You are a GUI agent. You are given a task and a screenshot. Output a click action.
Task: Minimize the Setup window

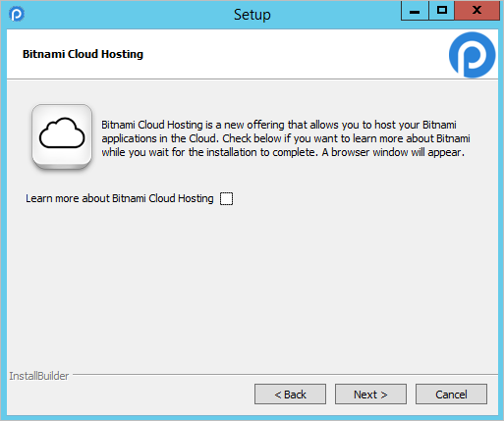[415, 11]
